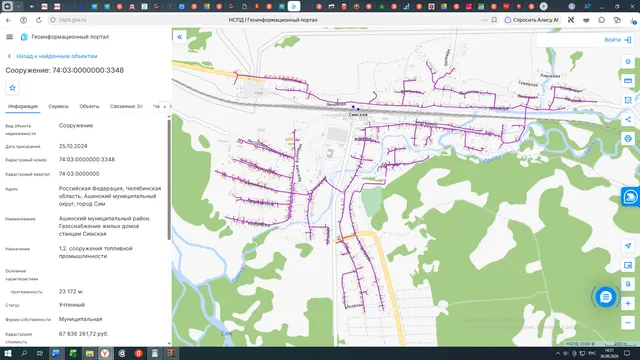640x360 pixels.
Task: Click the ownership value Муниципальная
Action: pyautogui.click(x=80, y=319)
